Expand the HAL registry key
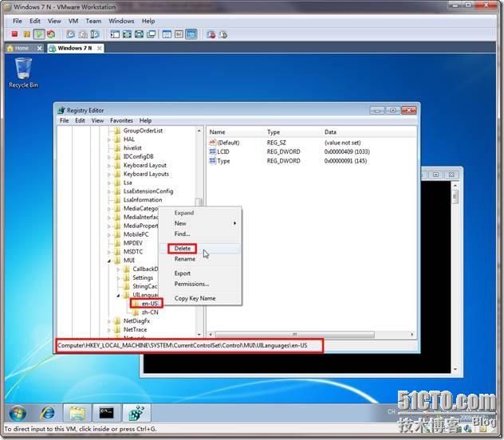Image resolution: width=504 pixels, height=440 pixels. [109, 139]
